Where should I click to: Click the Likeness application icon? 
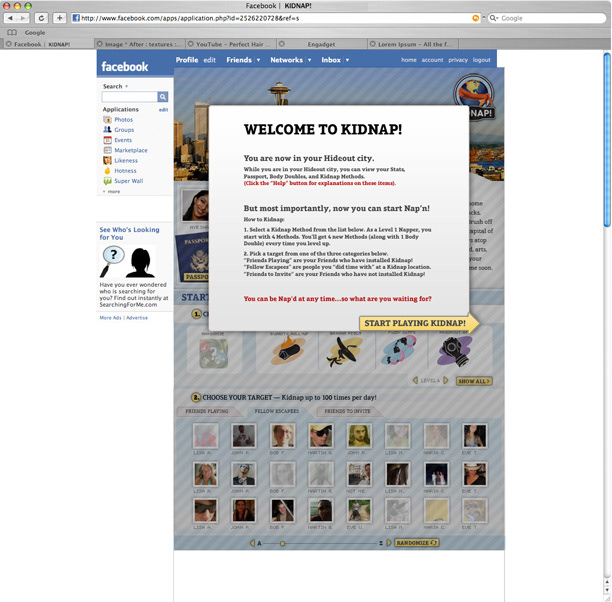tap(107, 160)
